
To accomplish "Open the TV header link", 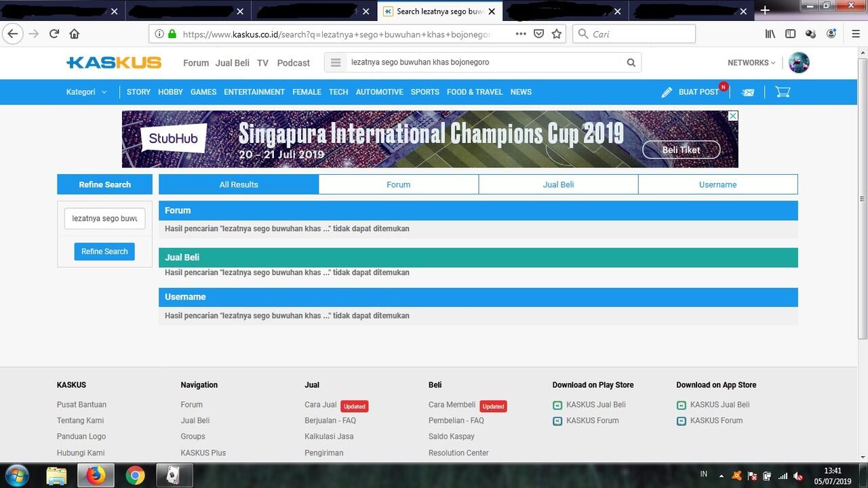I will click(x=262, y=62).
